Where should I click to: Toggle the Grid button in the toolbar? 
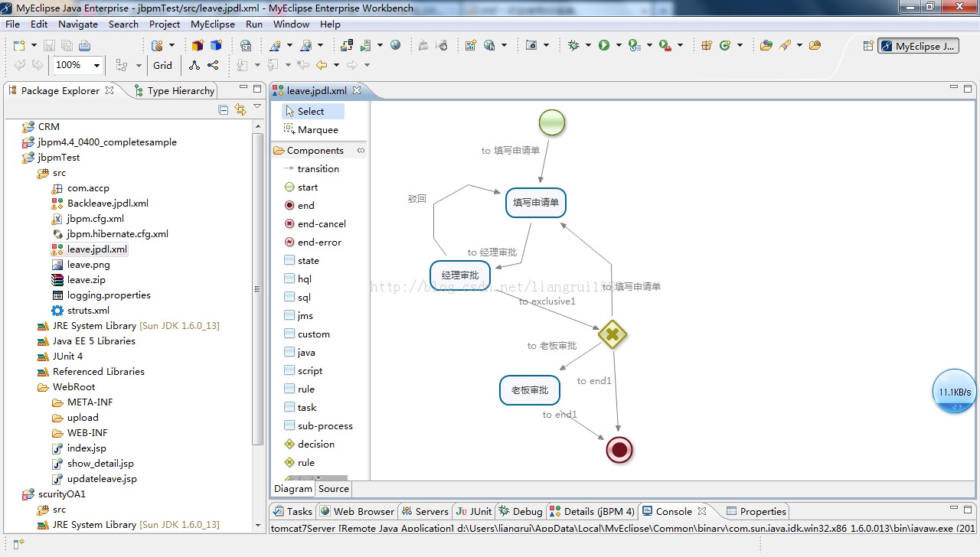point(162,66)
